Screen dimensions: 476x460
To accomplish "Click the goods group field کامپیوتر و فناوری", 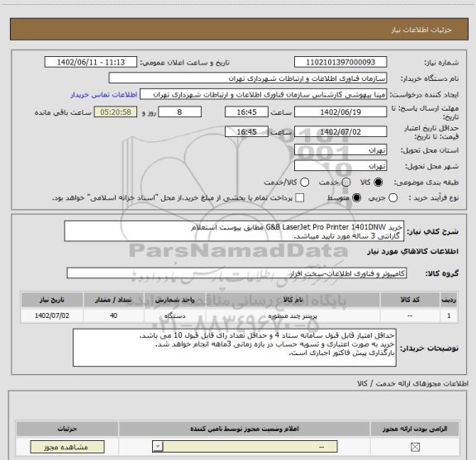I will tap(236, 273).
